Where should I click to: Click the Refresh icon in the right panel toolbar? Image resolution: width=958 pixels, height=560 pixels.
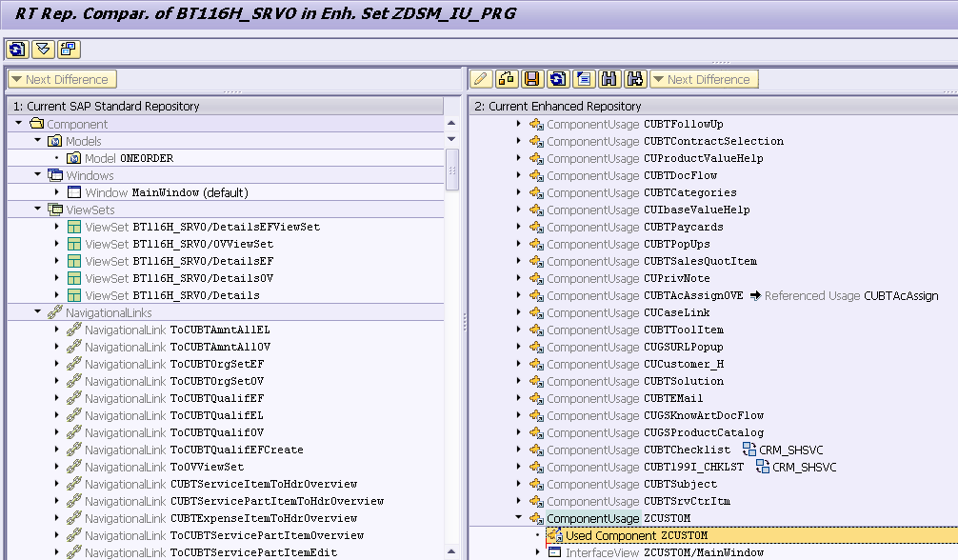pyautogui.click(x=555, y=79)
